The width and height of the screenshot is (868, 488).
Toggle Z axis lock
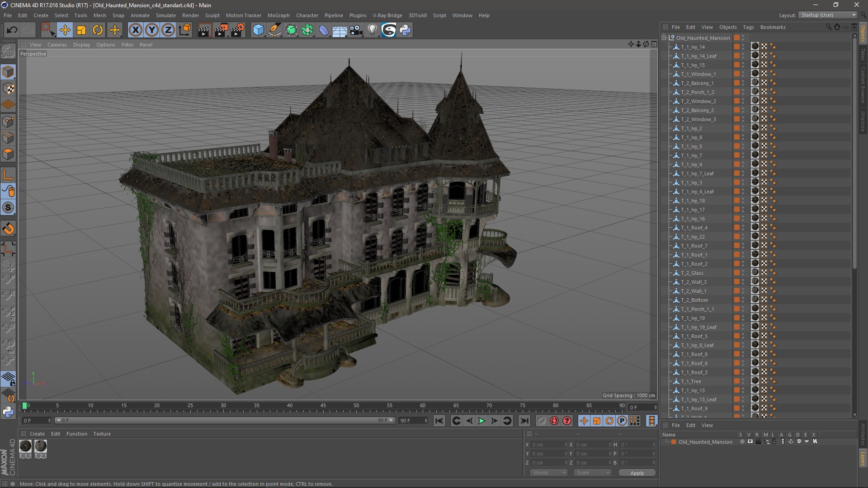pyautogui.click(x=168, y=30)
